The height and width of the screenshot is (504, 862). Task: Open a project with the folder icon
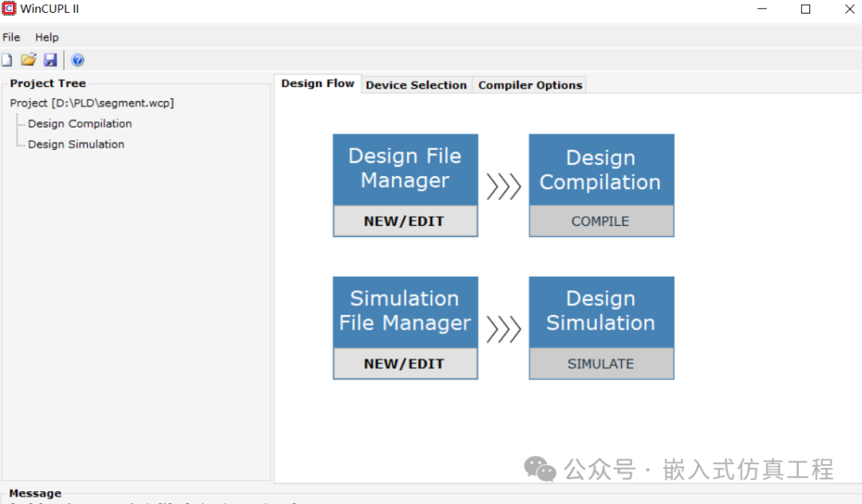point(28,60)
